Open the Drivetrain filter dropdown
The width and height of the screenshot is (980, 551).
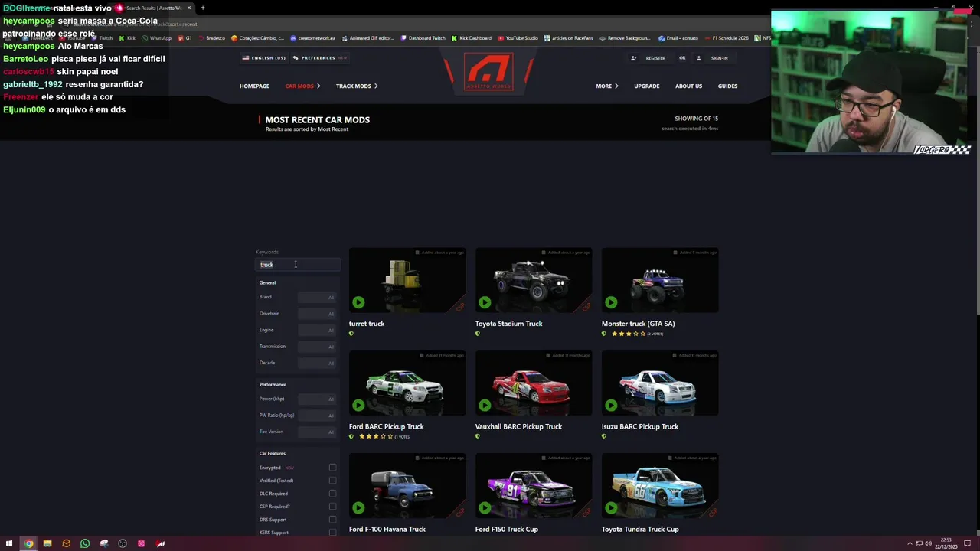click(316, 314)
